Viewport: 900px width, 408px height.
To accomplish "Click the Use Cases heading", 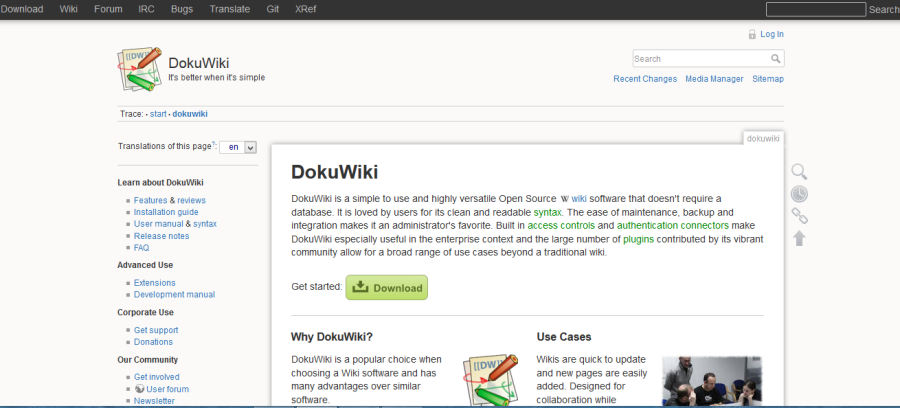I will tap(564, 337).
